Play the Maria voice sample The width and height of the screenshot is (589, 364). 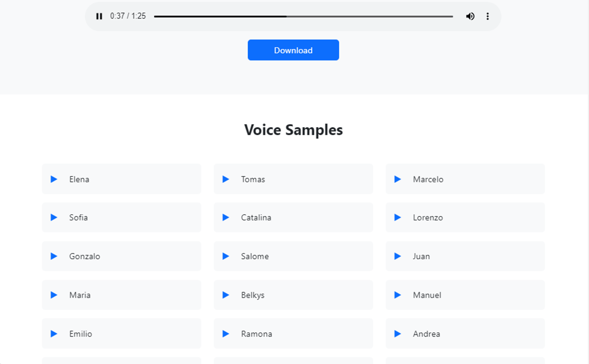54,295
